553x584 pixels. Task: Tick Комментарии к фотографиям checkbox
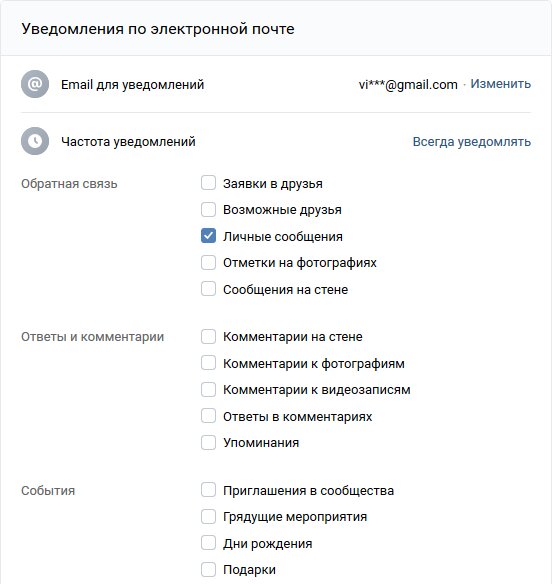click(208, 363)
